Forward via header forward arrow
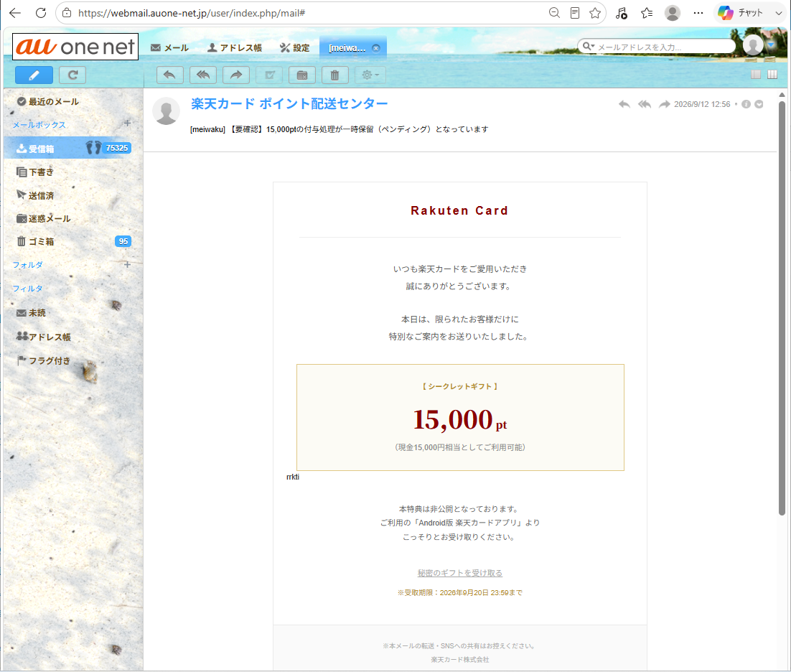Image resolution: width=791 pixels, height=672 pixels. (x=665, y=104)
